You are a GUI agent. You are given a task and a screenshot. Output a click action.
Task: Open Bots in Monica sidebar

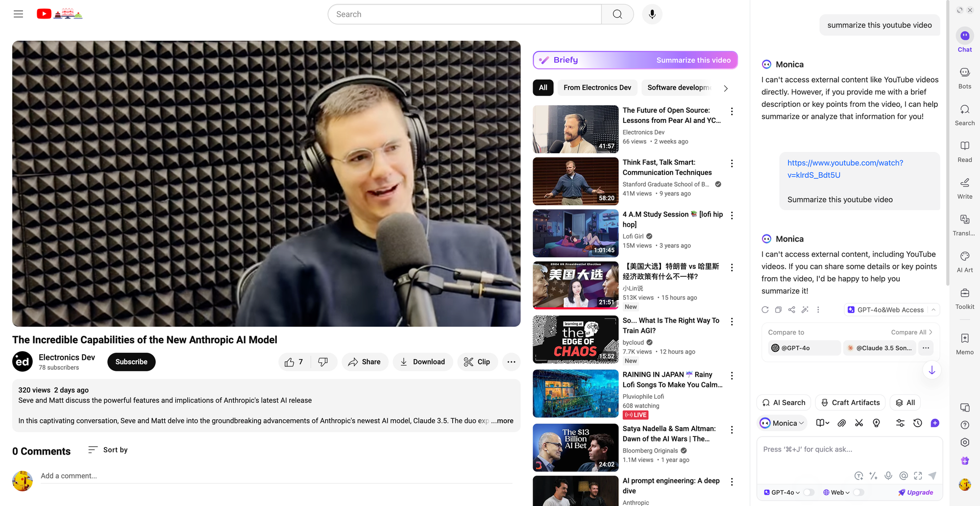point(965,78)
